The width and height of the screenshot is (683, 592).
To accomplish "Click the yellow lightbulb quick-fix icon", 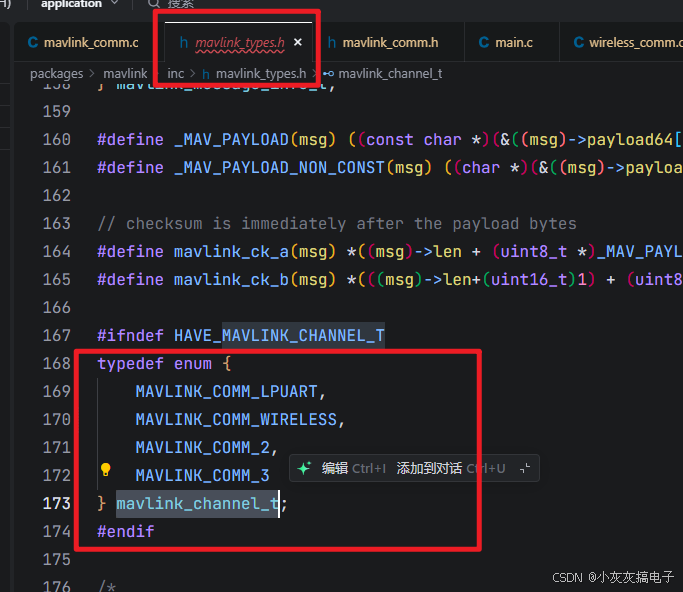I will pyautogui.click(x=105, y=470).
